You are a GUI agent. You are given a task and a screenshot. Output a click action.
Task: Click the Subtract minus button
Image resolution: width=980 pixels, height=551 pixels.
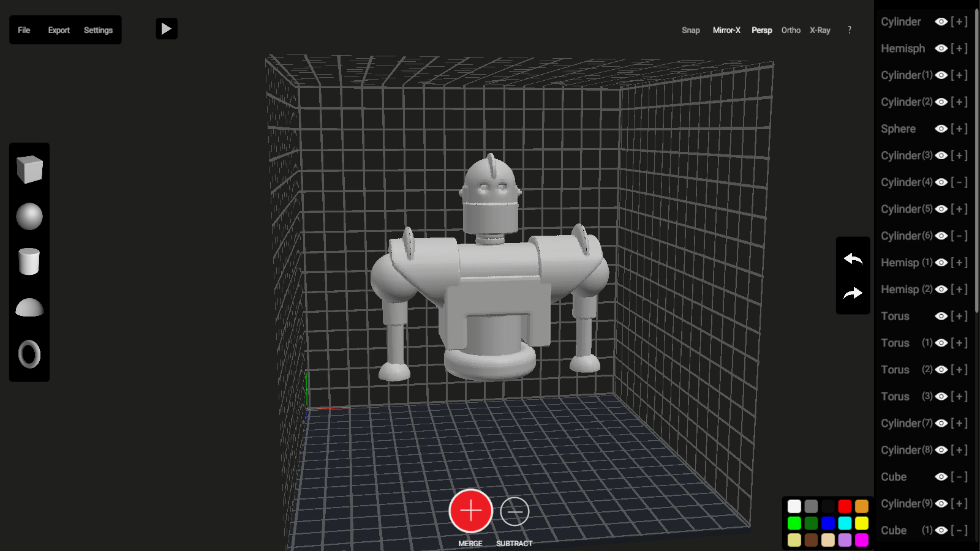pos(514,511)
